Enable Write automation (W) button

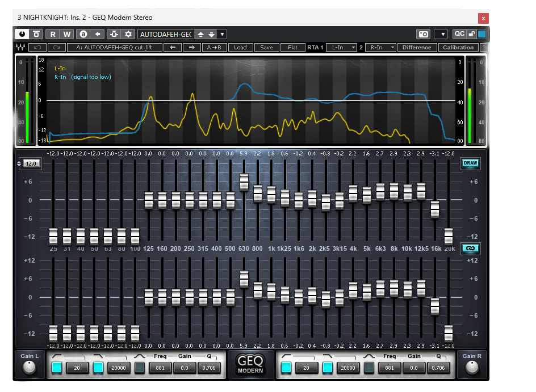(x=66, y=34)
